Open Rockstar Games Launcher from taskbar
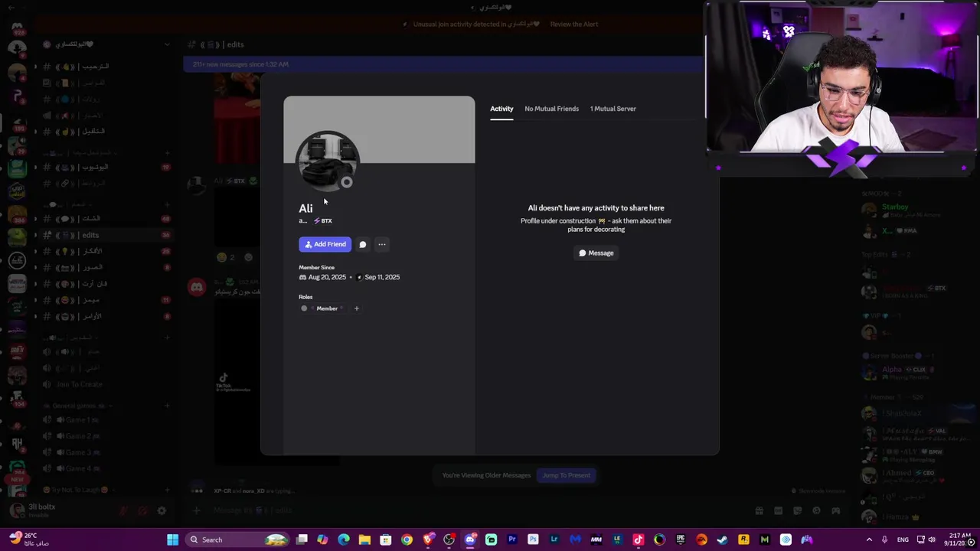 point(743,540)
